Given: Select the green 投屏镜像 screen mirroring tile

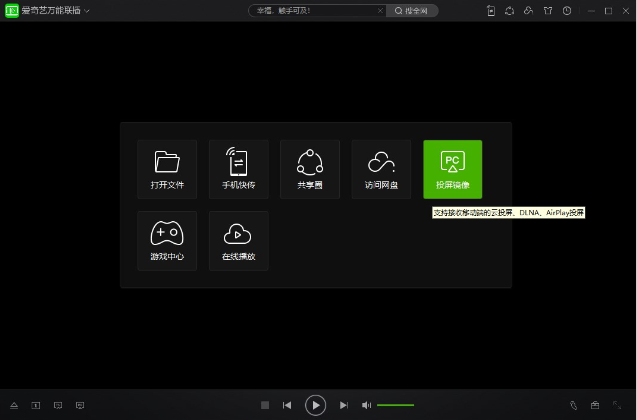Looking at the screenshot, I should [452, 169].
